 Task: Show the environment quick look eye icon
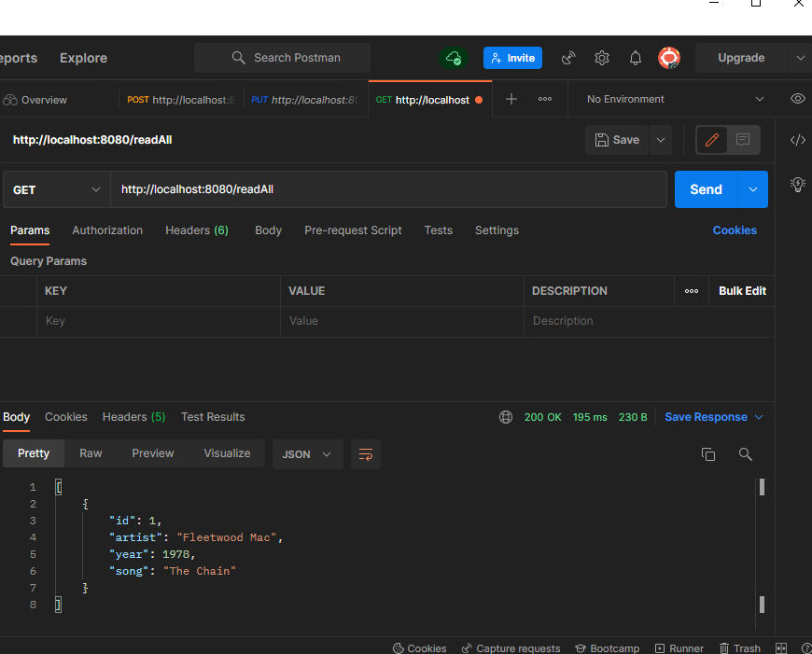[x=797, y=99]
